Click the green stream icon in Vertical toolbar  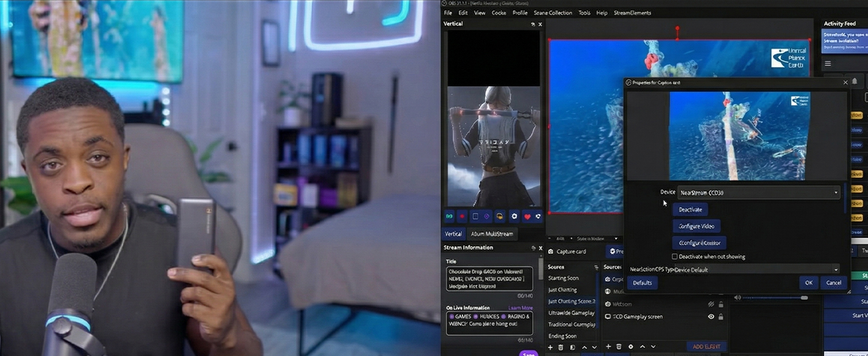coord(449,217)
